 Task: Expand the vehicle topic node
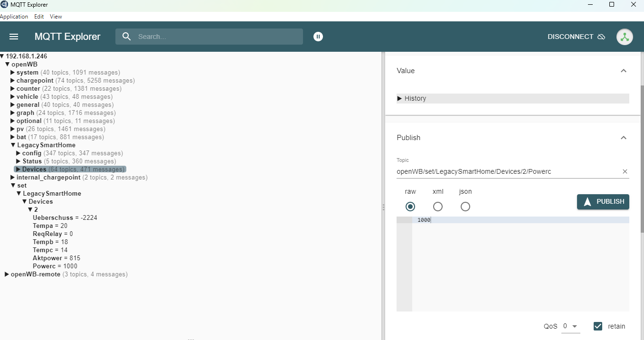click(13, 97)
